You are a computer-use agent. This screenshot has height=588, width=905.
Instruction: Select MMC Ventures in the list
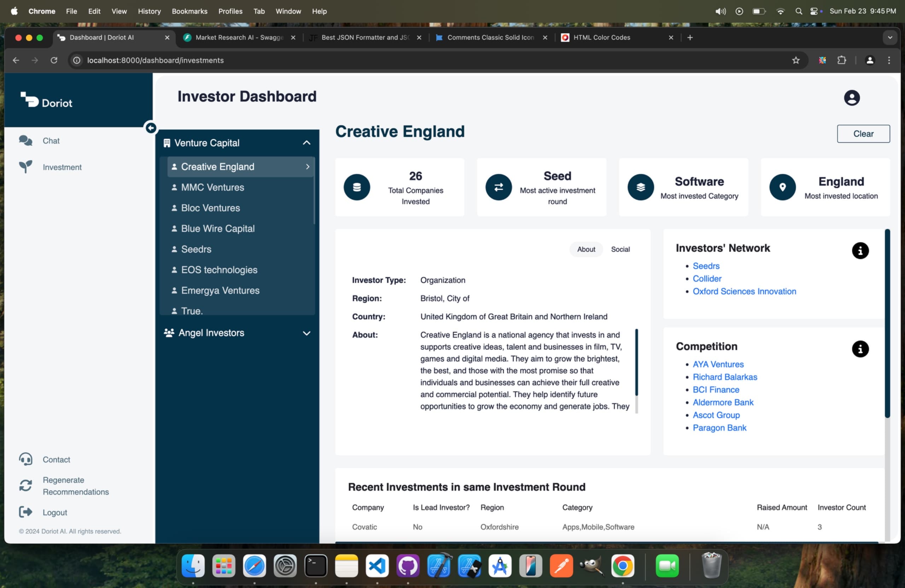click(x=240, y=187)
